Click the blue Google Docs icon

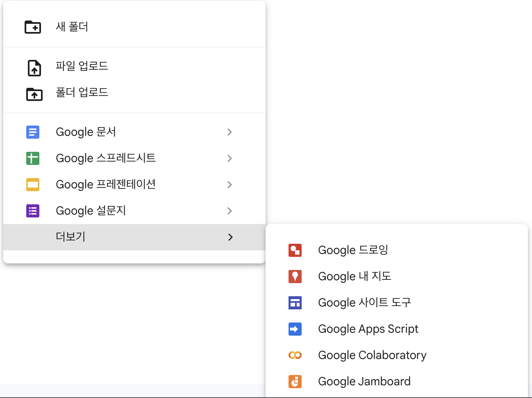point(33,132)
